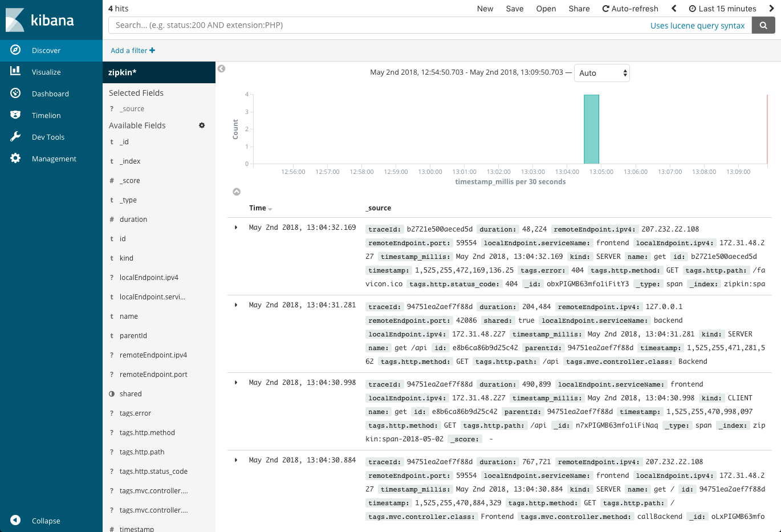
Task: Click New in the top menu
Action: coord(485,9)
